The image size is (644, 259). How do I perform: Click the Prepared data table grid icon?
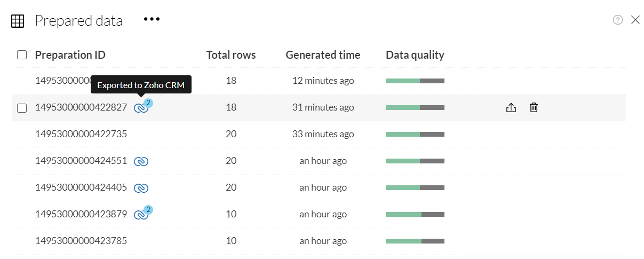pyautogui.click(x=18, y=21)
